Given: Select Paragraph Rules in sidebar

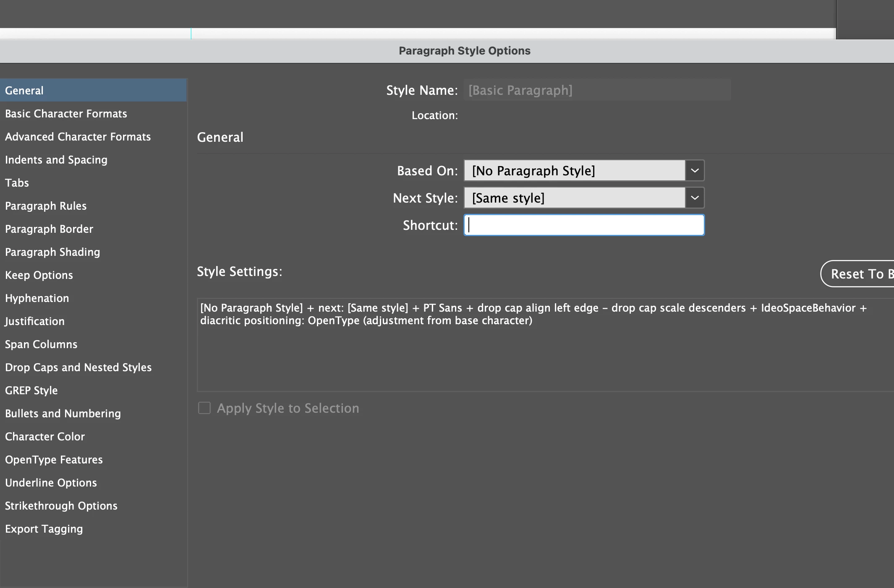Looking at the screenshot, I should coord(46,206).
